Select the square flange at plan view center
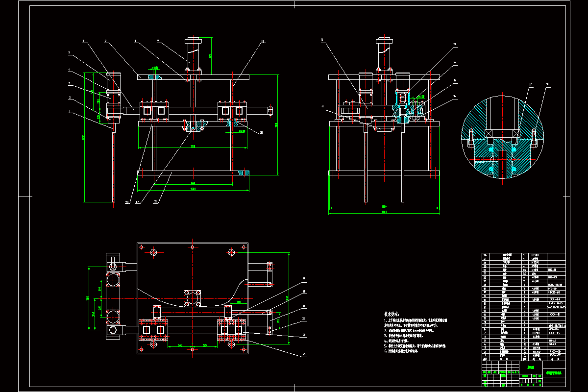 (x=193, y=298)
